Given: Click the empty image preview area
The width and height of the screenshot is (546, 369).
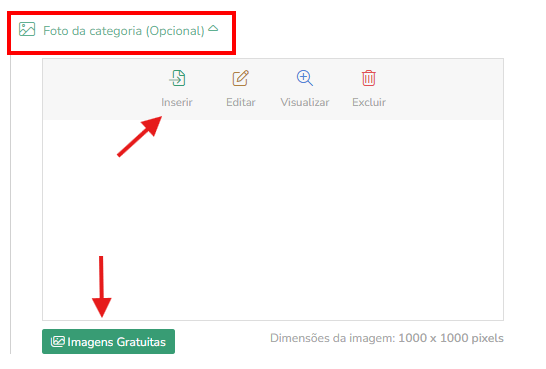Looking at the screenshot, I should 273,220.
